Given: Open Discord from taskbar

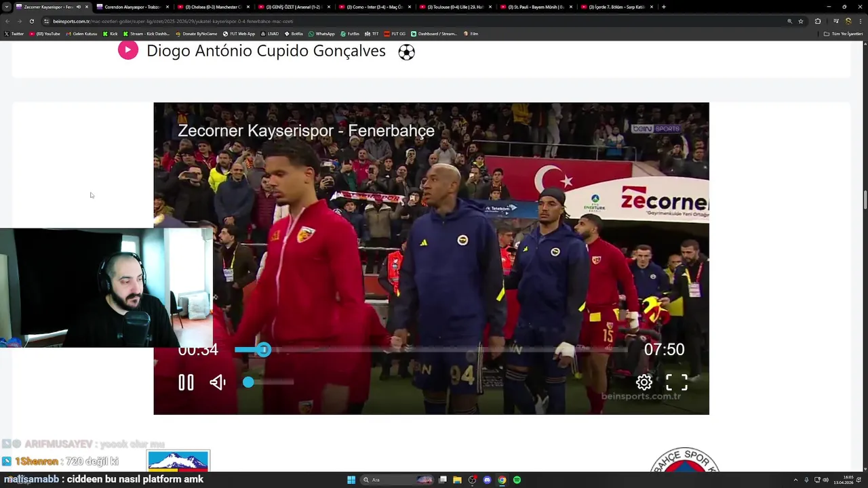Looking at the screenshot, I should click(487, 480).
